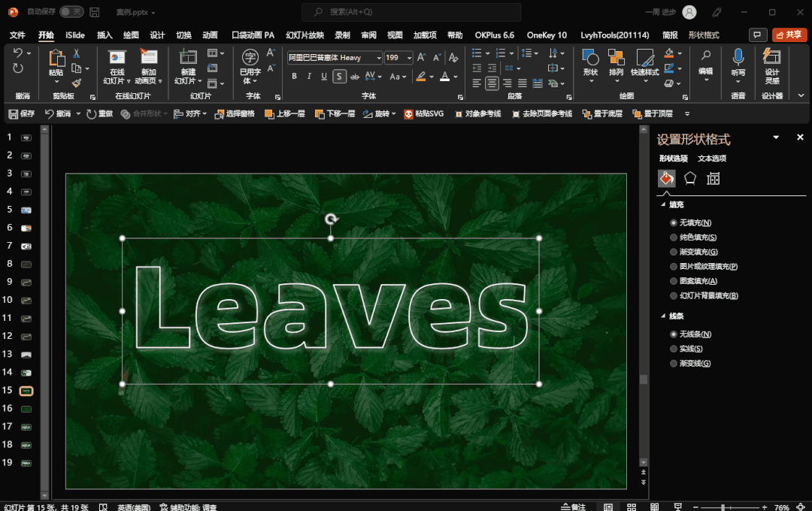
Task: Open the font color dropdown arrow
Action: (x=456, y=77)
